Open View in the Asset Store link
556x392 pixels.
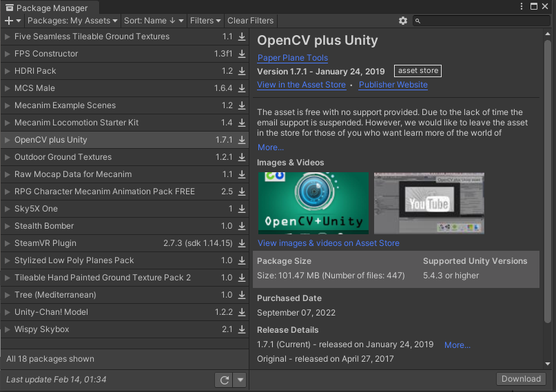point(301,85)
